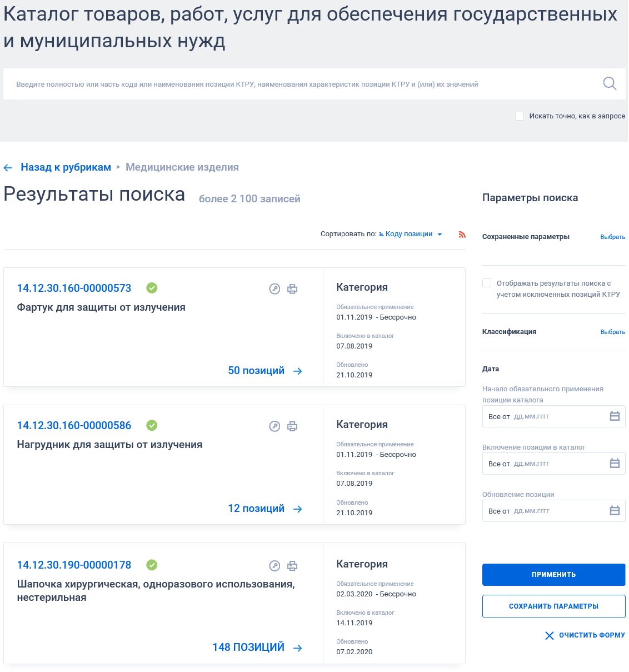Print card 14.12.30.160-00000573
Screen dimensions: 629x672
(292, 288)
